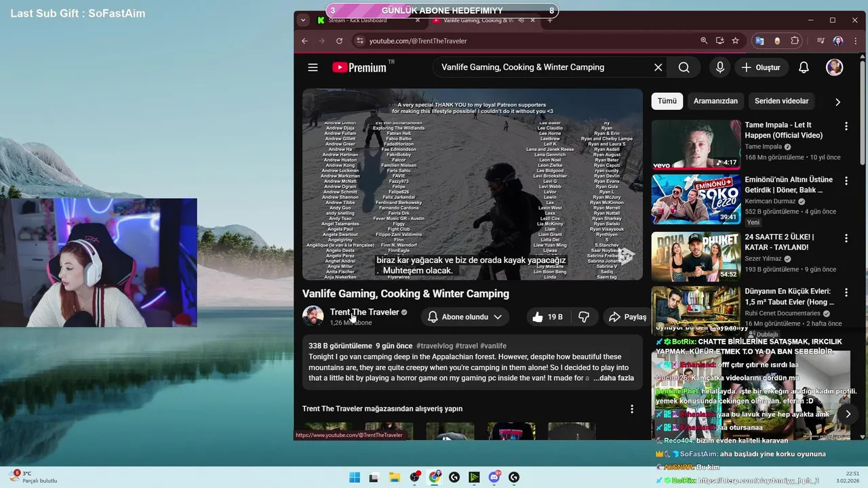Open the Google Translate extension
868x488 pixels.
click(759, 41)
